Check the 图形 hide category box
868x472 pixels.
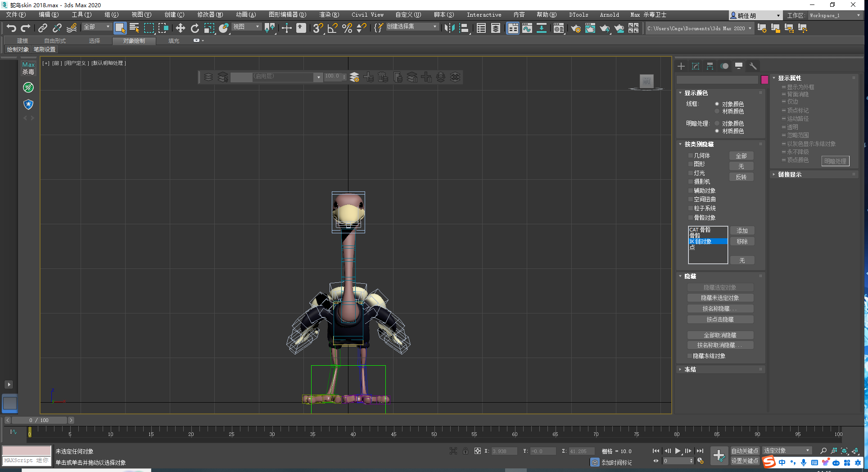click(x=691, y=164)
